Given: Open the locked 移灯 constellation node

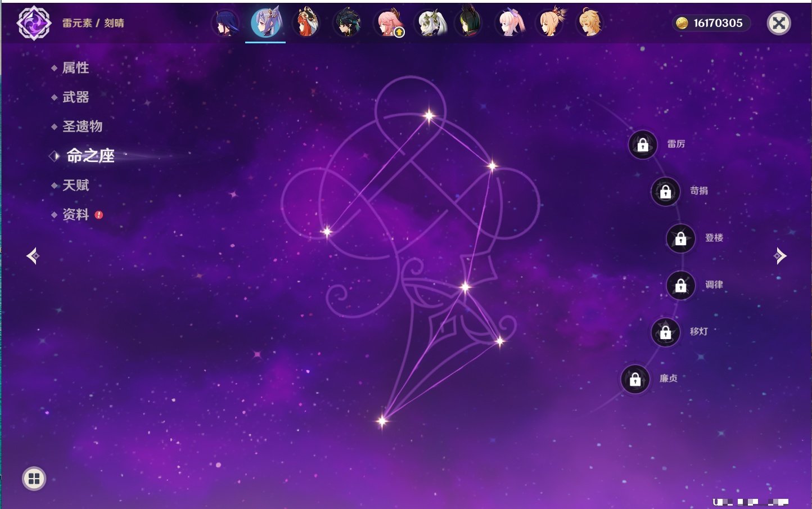Looking at the screenshot, I should coord(666,332).
